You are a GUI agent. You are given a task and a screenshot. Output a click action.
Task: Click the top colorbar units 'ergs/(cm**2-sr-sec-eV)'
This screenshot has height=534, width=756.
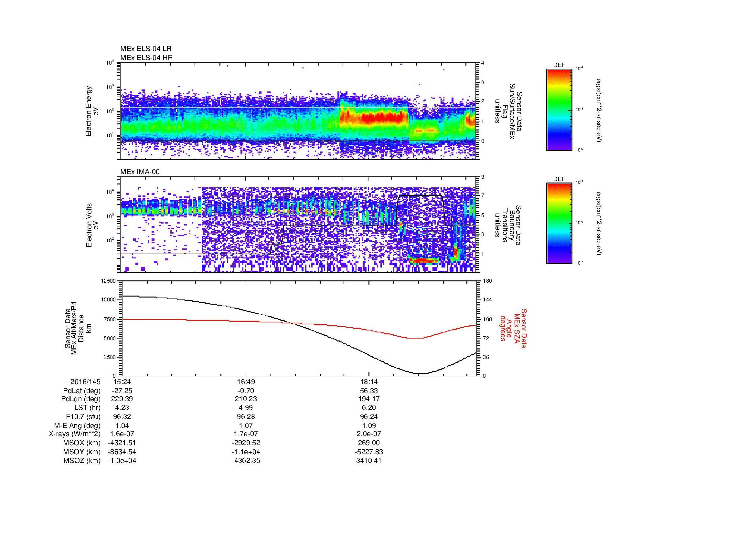tap(599, 110)
